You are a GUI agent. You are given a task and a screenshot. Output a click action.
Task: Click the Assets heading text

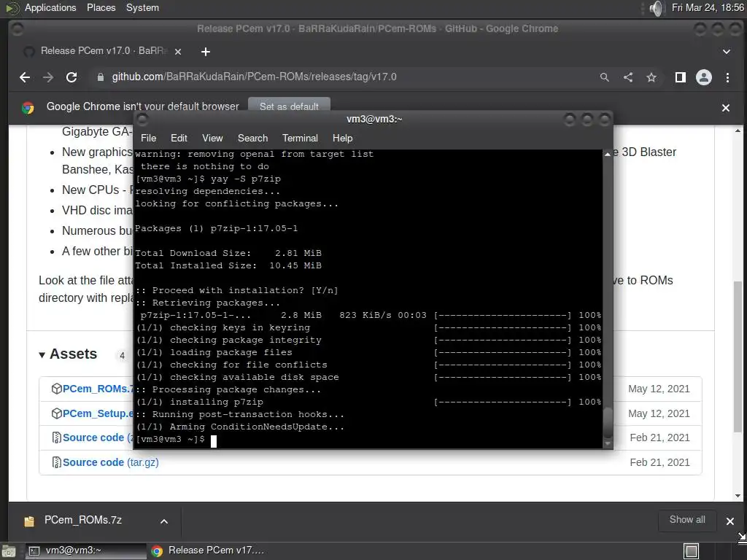pos(74,354)
